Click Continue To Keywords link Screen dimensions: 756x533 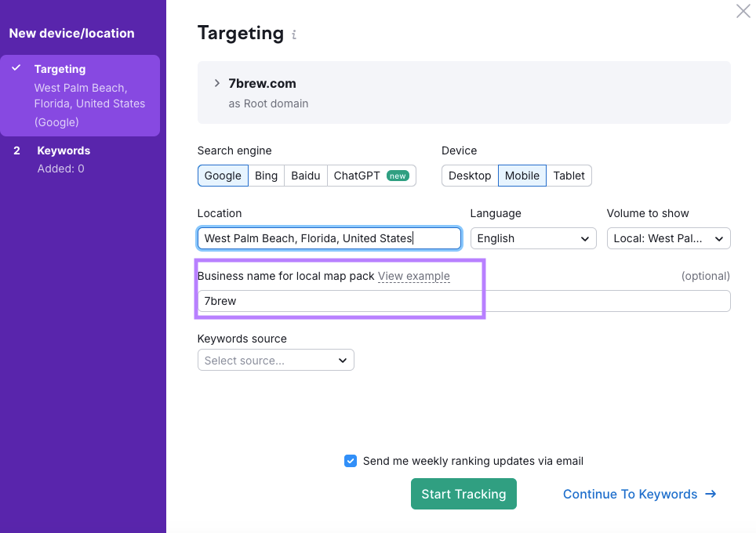[639, 494]
